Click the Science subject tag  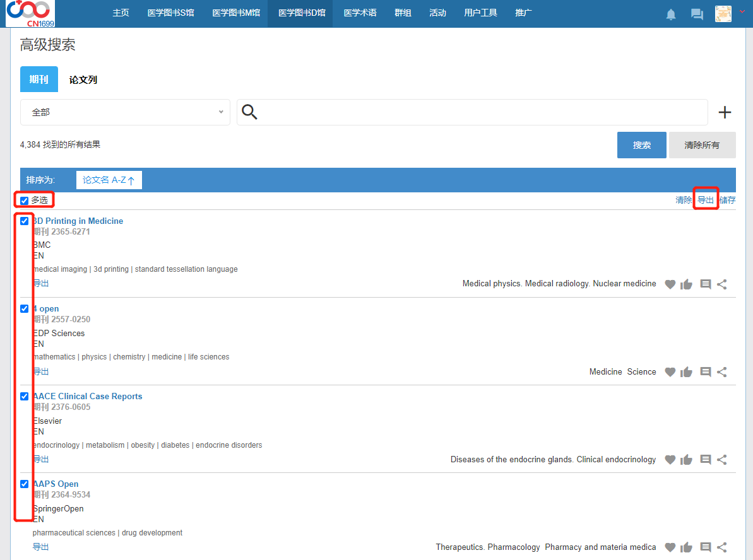pos(641,372)
